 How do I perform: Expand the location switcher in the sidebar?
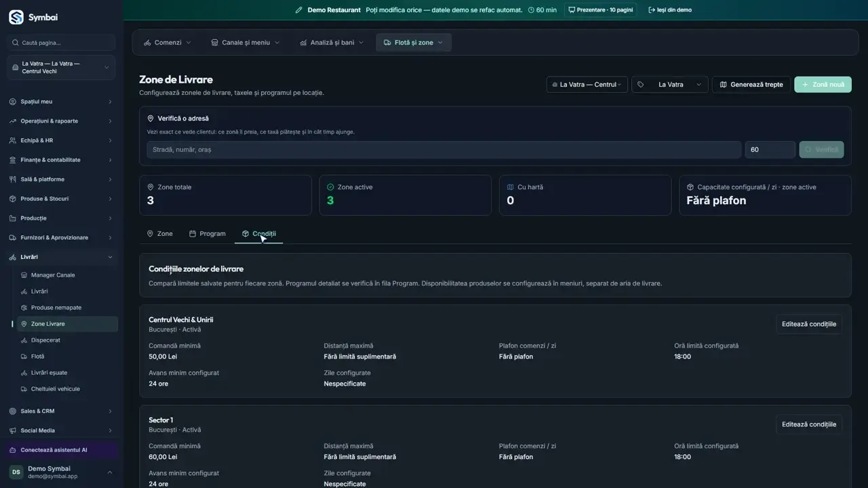click(61, 68)
